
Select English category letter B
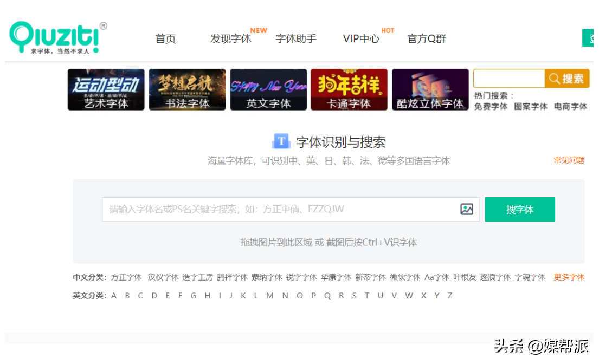tap(127, 296)
